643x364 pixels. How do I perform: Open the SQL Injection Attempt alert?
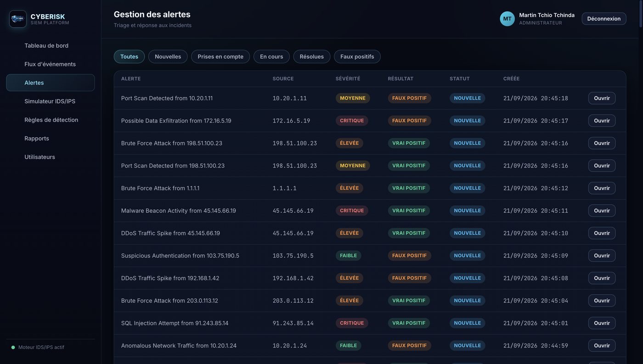[x=602, y=323]
